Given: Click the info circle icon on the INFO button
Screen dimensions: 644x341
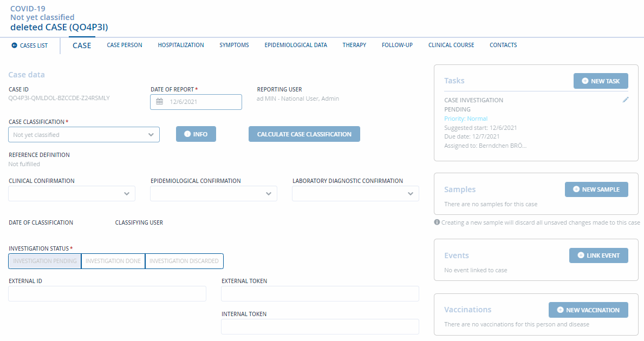Looking at the screenshot, I should 187,134.
